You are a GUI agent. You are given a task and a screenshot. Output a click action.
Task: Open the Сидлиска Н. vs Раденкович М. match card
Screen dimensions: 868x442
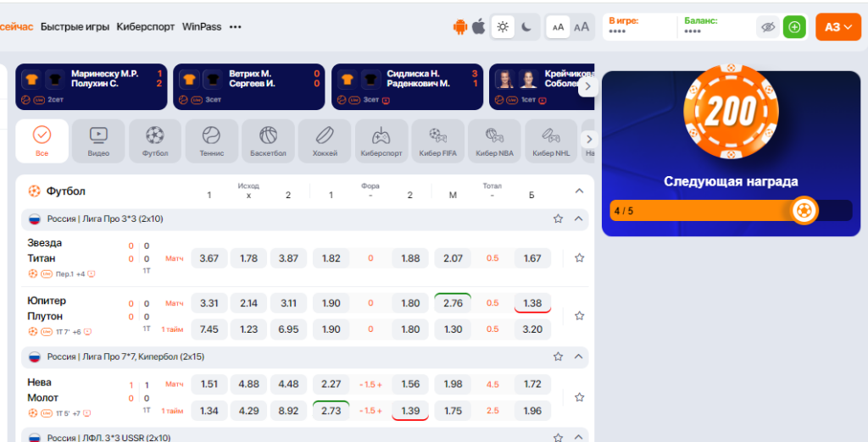tap(407, 87)
